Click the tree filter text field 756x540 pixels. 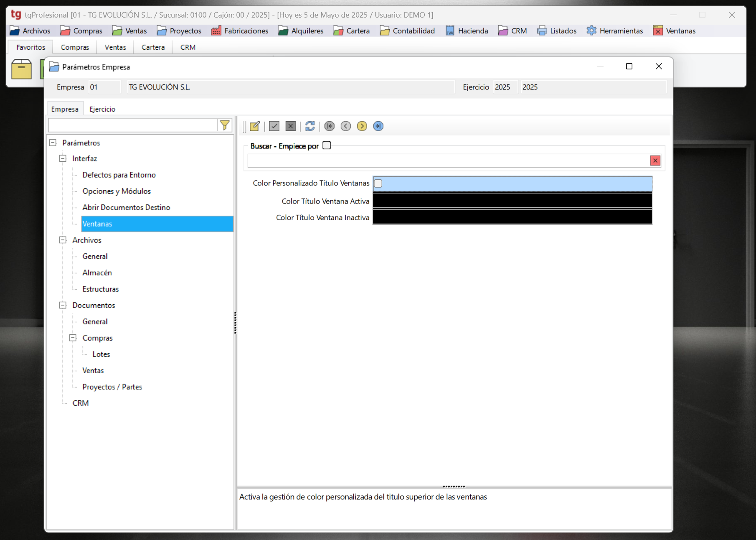[133, 125]
